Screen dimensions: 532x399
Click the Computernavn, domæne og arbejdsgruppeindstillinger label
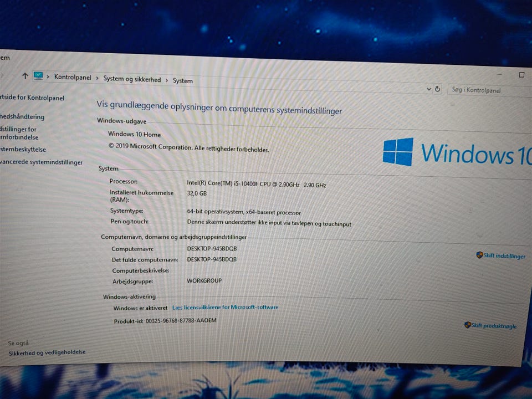173,237
